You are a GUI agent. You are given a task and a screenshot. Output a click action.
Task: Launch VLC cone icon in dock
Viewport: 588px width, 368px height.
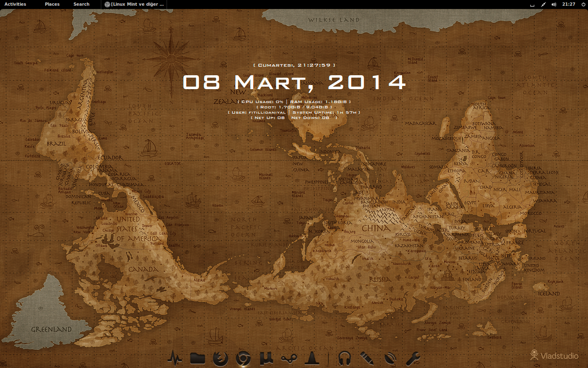(312, 358)
